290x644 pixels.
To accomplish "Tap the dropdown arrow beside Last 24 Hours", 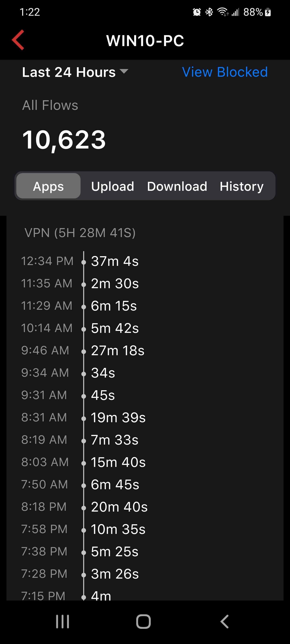I will tap(124, 71).
